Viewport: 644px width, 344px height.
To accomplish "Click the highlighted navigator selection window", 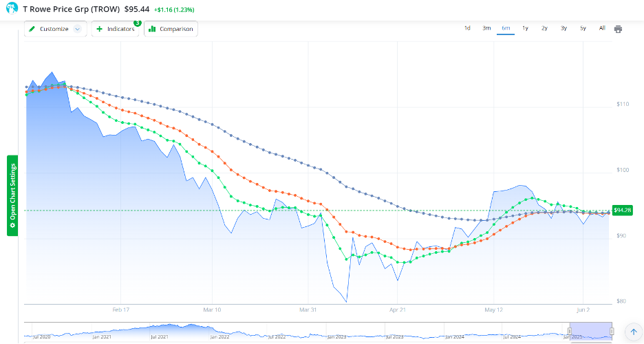I will click(590, 331).
